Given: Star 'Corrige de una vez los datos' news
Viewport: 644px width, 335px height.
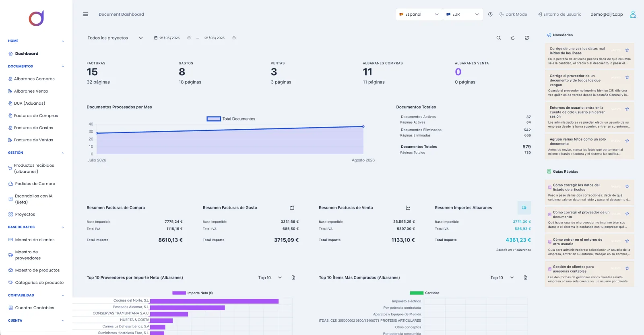Looking at the screenshot, I should pyautogui.click(x=627, y=50).
